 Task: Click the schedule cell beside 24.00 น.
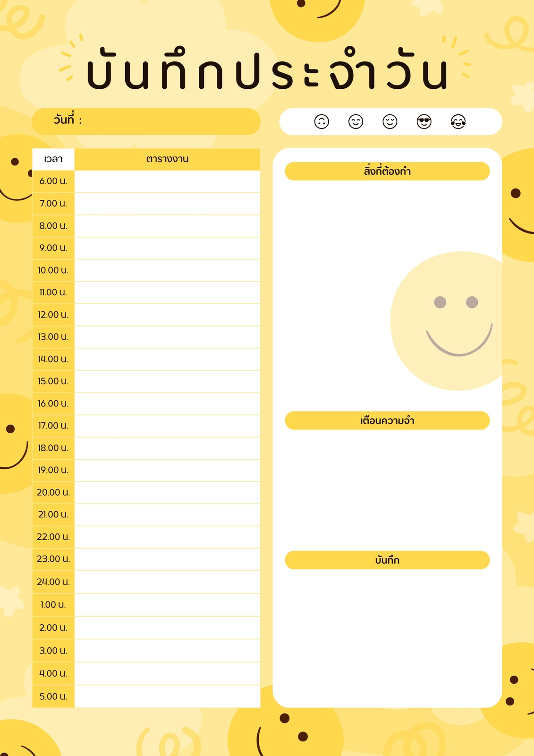tap(167, 582)
